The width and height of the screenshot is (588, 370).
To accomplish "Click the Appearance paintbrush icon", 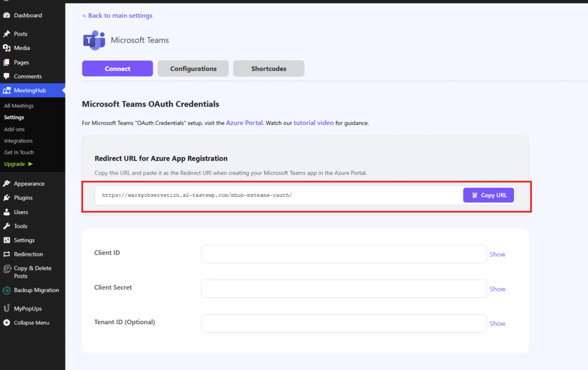I will [x=7, y=184].
